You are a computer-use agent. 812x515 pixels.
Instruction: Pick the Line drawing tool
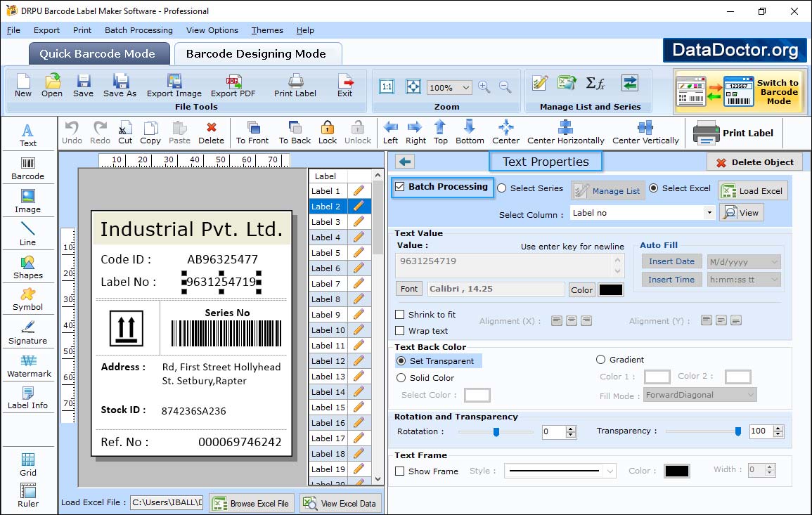(x=28, y=235)
